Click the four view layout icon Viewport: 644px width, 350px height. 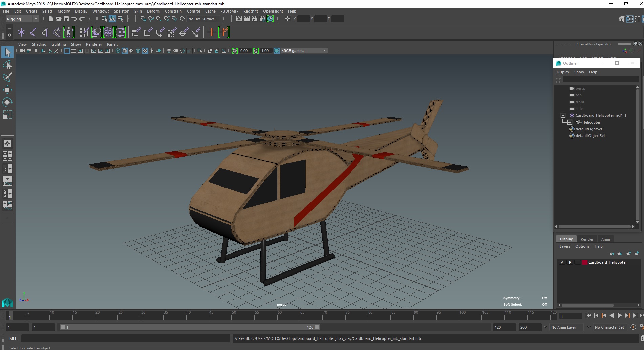coord(7,156)
